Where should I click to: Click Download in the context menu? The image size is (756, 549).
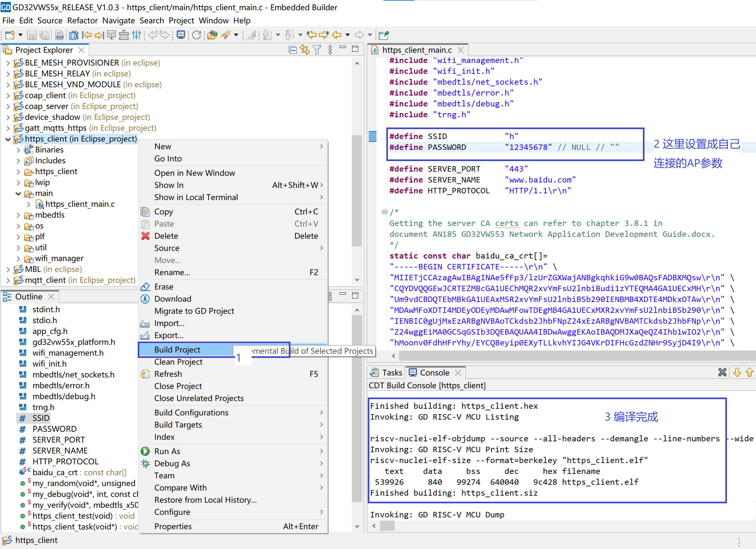[x=173, y=299]
